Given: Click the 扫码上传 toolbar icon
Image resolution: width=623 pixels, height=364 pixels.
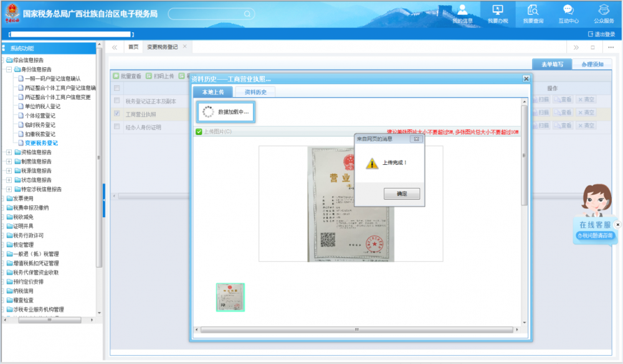Looking at the screenshot, I should [x=148, y=77].
